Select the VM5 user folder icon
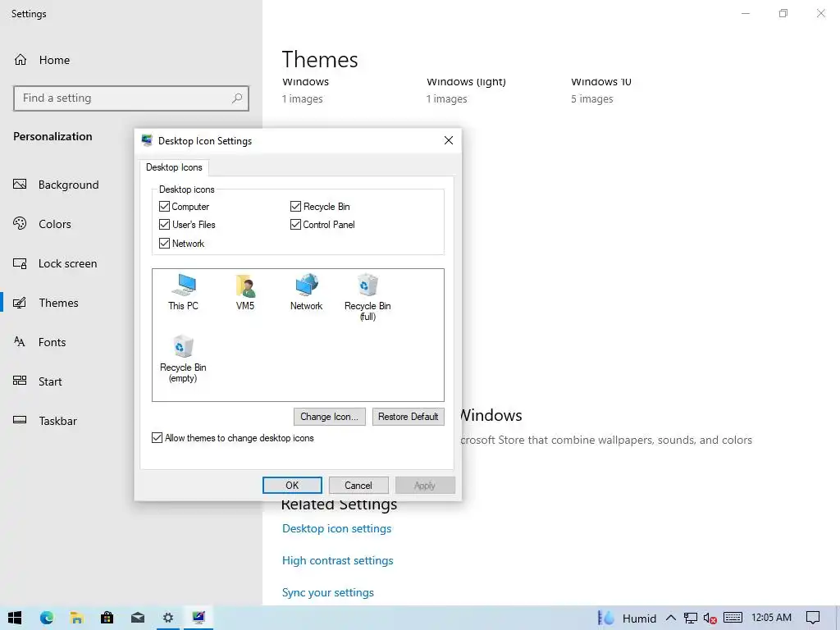 pyautogui.click(x=245, y=292)
